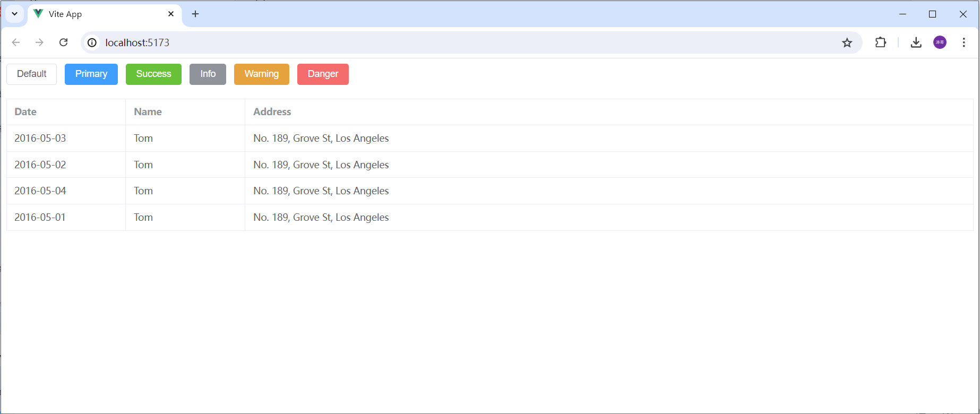Click the address bar showing localhost:5173
This screenshot has height=414, width=980.
pos(425,42)
